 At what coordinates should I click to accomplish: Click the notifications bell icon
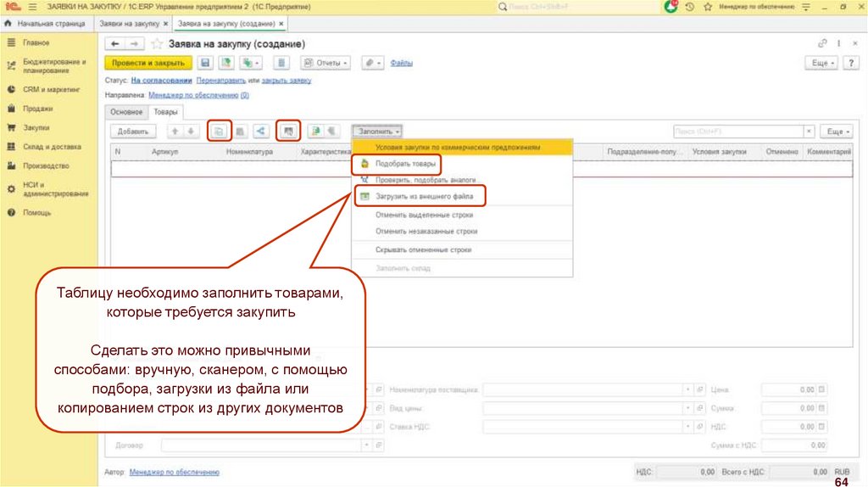[x=671, y=6]
